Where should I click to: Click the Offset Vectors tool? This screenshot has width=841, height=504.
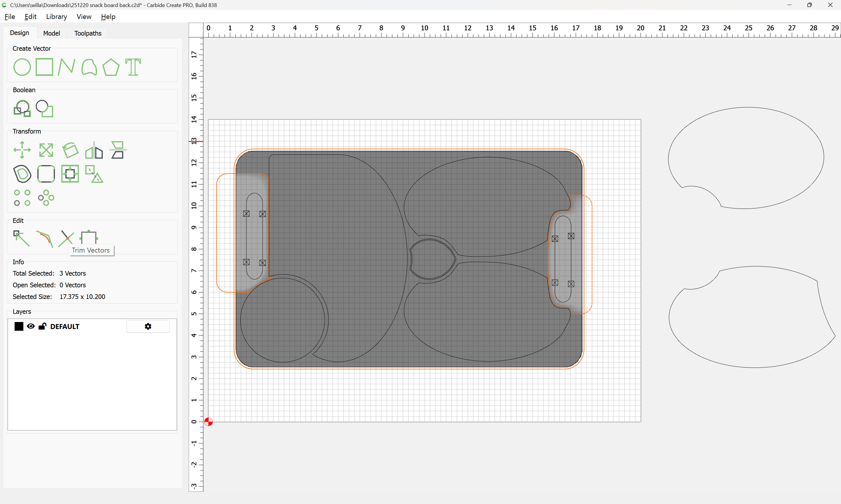pos(22,174)
